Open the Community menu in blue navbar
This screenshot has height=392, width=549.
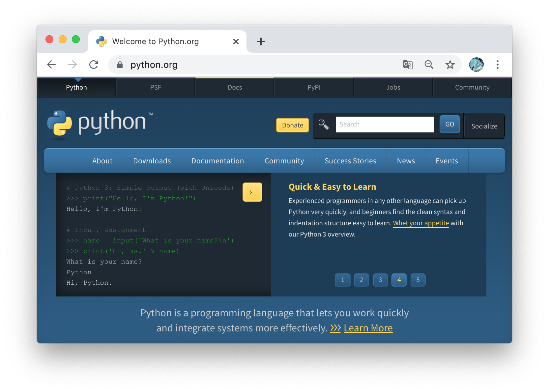(x=284, y=161)
